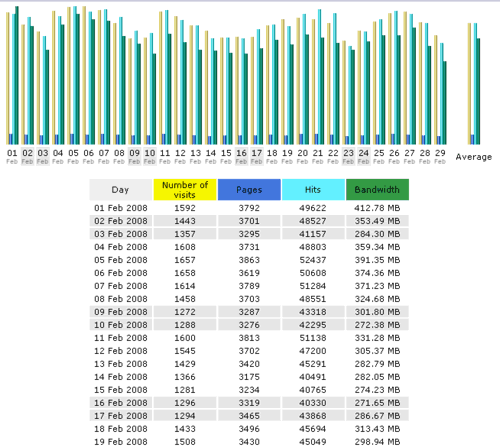Select the '07 Feb 2008' row label
500x448 pixels.
pyautogui.click(x=121, y=286)
